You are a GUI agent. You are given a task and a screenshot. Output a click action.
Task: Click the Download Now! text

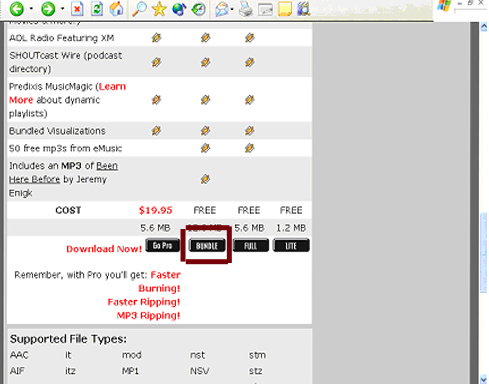(104, 249)
